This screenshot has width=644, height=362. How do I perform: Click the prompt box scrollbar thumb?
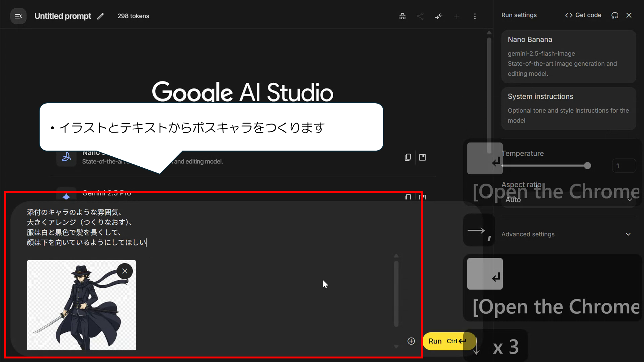[x=396, y=293]
